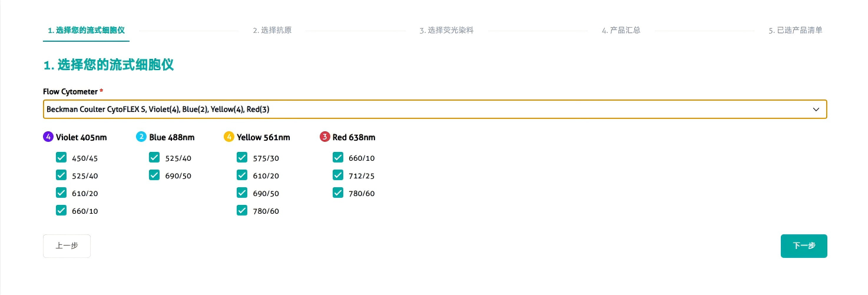
Task: Click the Beckman Coulter CytoFLEX S selection field
Action: tap(412, 110)
